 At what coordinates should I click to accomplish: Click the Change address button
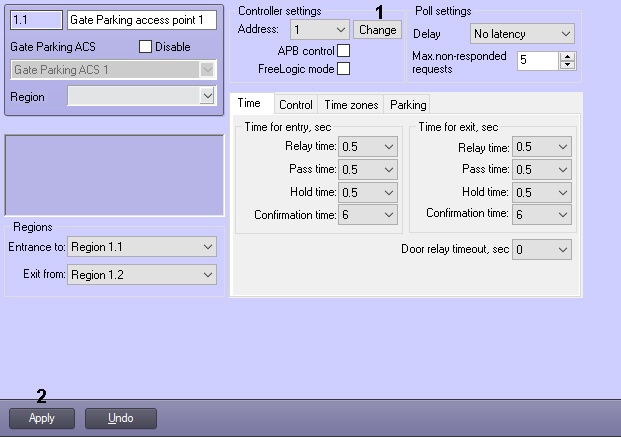point(378,30)
